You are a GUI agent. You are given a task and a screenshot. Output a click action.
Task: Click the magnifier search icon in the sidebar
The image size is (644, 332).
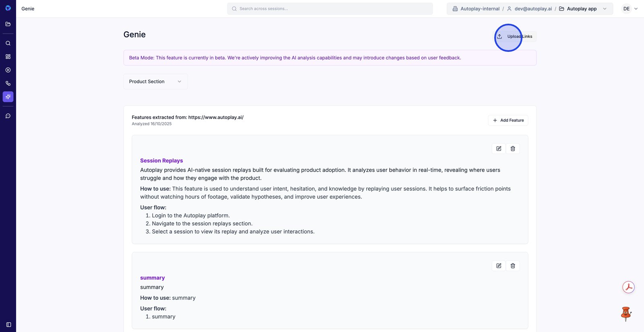pyautogui.click(x=8, y=43)
